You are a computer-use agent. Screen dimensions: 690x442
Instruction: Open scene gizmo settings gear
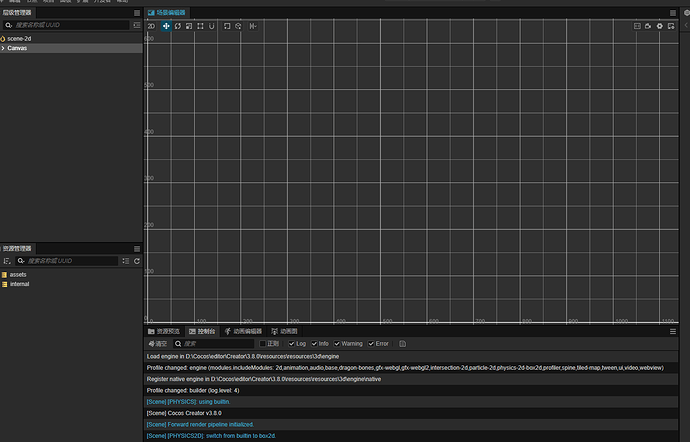[660, 26]
